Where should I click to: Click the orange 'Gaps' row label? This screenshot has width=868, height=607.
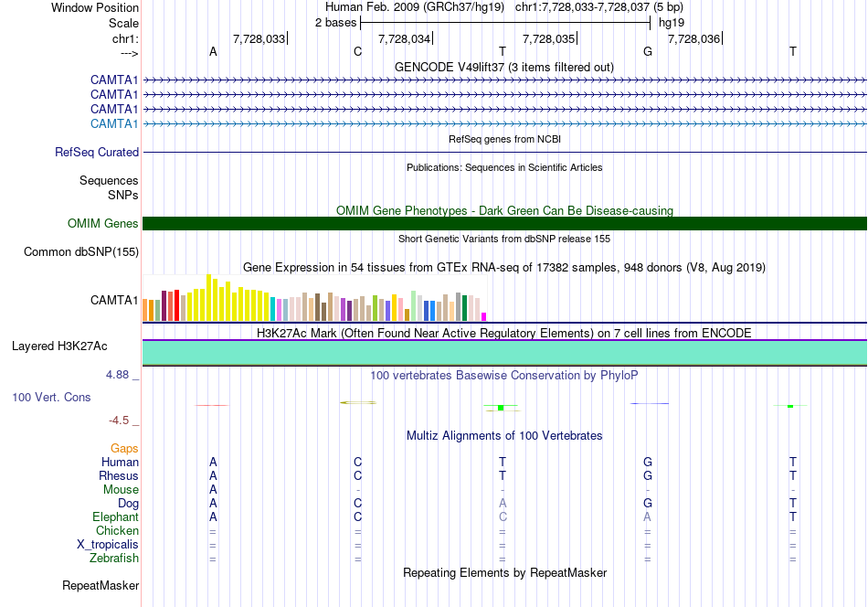[x=124, y=448]
